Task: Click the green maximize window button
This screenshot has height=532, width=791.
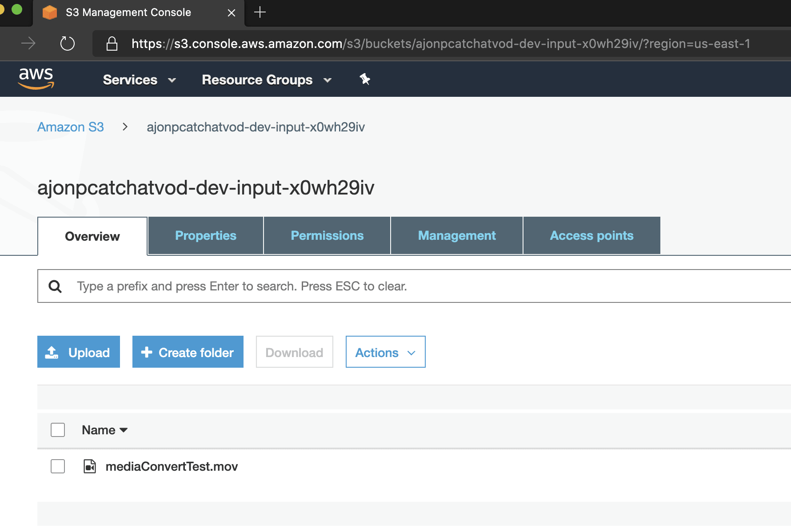Action: (17, 9)
